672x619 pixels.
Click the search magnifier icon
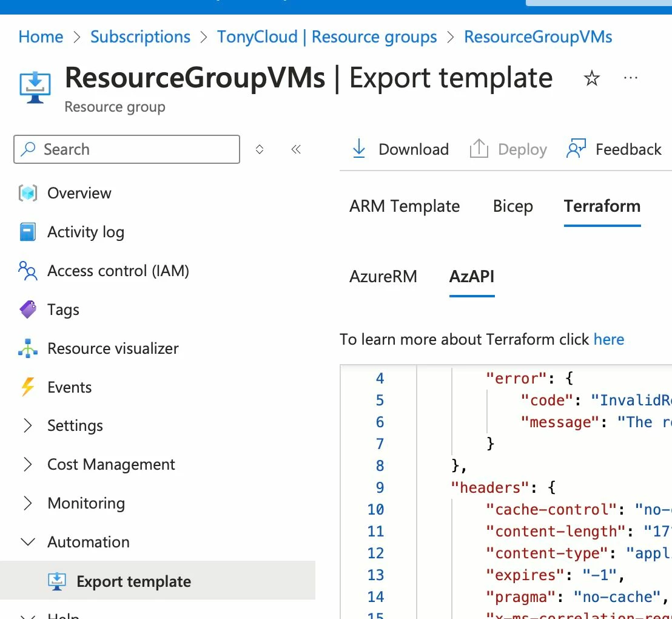29,149
